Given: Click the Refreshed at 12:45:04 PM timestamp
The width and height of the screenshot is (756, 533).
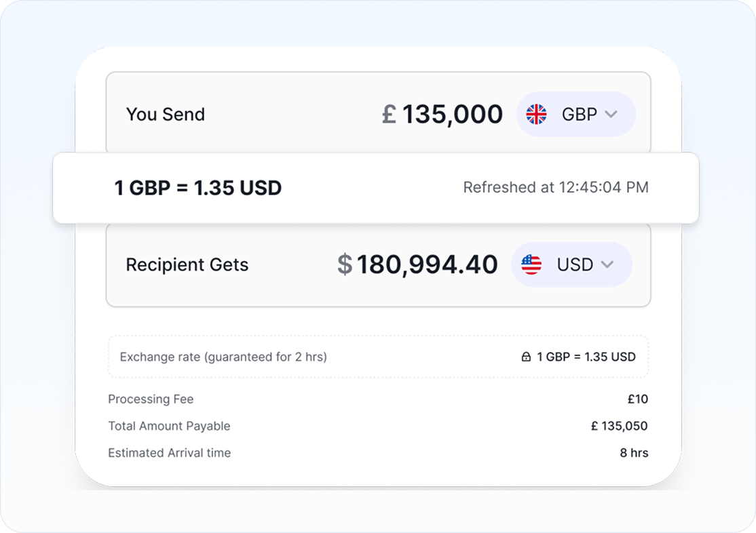Looking at the screenshot, I should point(556,187).
